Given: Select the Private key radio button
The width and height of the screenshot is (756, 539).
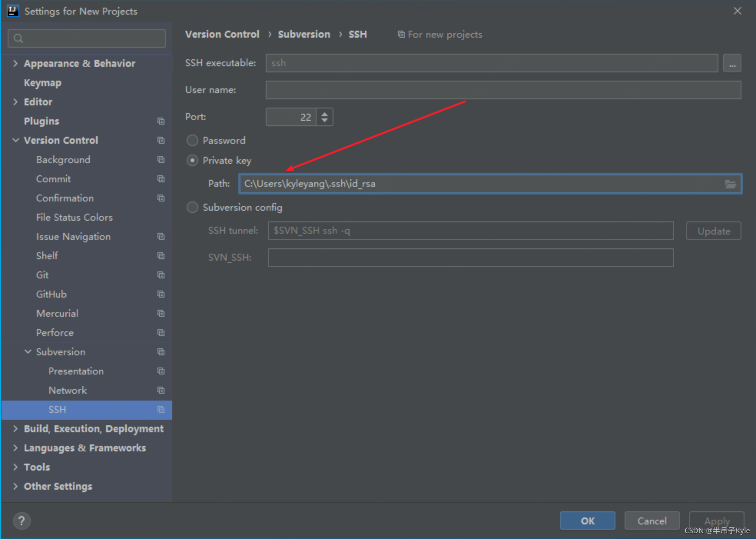Looking at the screenshot, I should 192,160.
